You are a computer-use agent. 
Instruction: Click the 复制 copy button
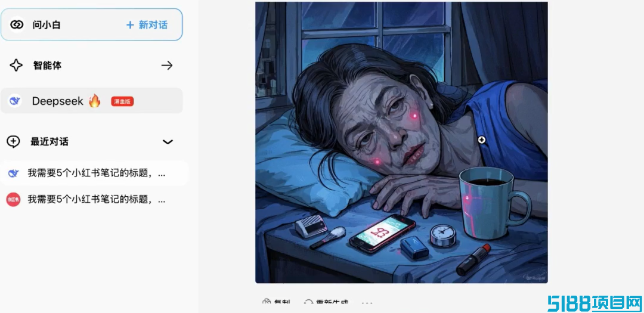(x=276, y=303)
